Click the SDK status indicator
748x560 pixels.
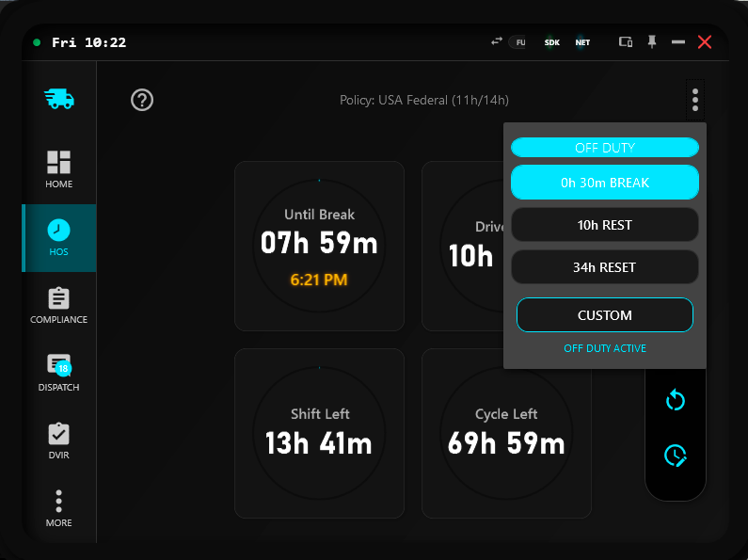(552, 42)
